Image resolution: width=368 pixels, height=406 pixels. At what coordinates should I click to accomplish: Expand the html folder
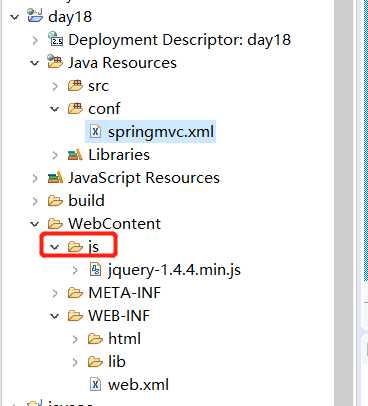(75, 339)
